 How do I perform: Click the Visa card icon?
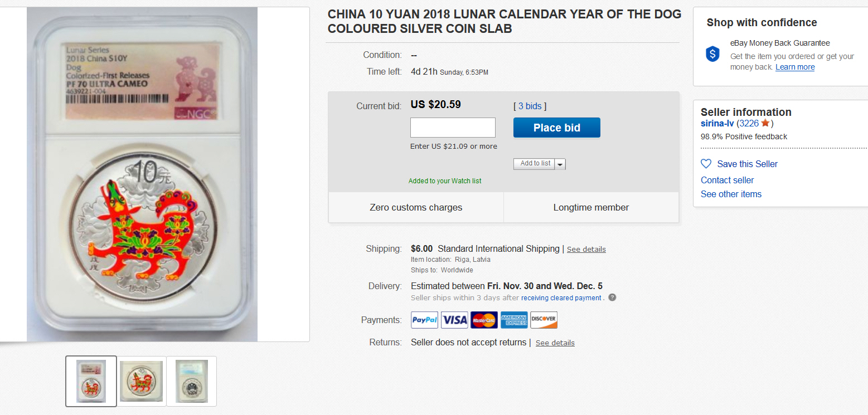click(454, 320)
